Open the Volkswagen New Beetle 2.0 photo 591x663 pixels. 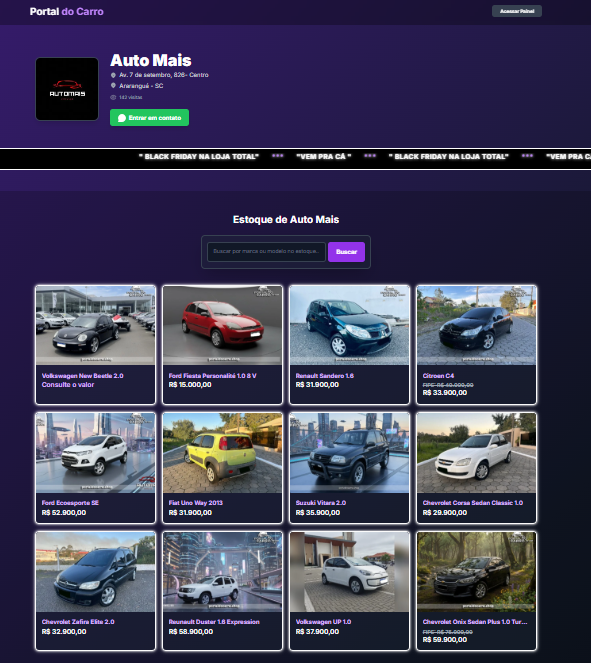tap(96, 325)
